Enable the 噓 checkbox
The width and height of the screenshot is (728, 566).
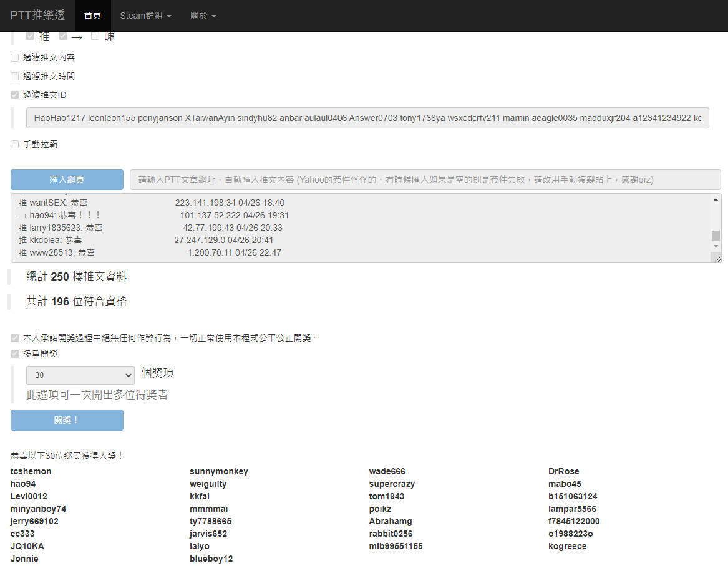(x=95, y=36)
